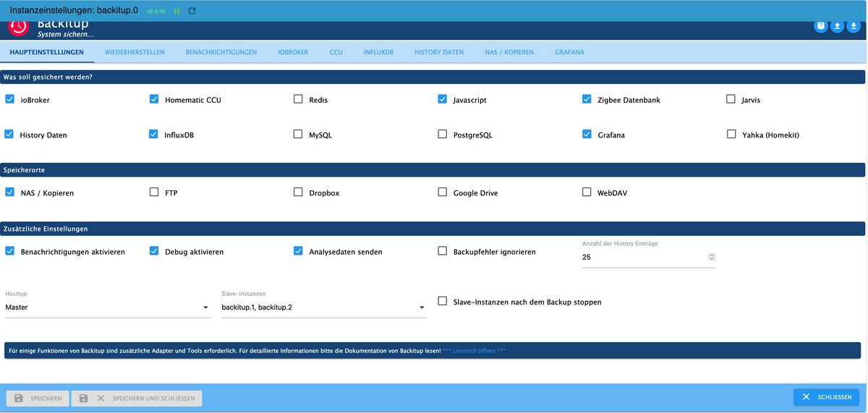
Task: Open the History Daten tab
Action: coord(439,52)
